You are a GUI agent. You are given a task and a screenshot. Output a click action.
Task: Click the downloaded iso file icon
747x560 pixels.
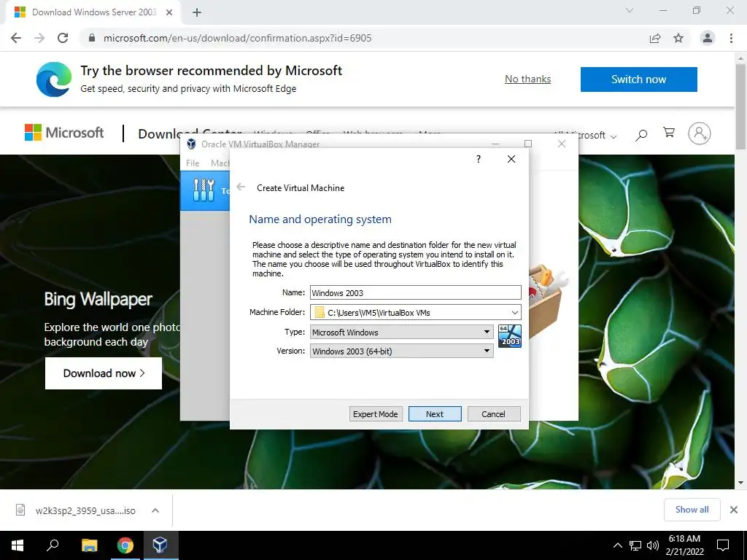pyautogui.click(x=20, y=510)
